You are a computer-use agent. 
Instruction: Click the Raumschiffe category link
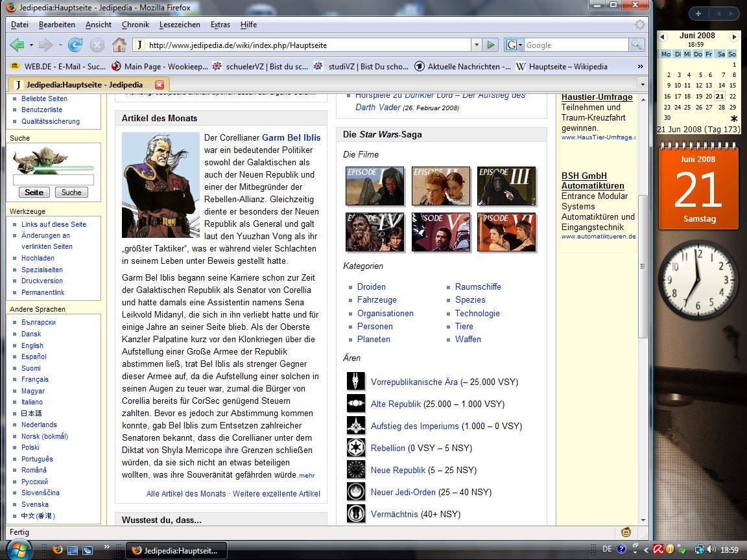click(478, 286)
